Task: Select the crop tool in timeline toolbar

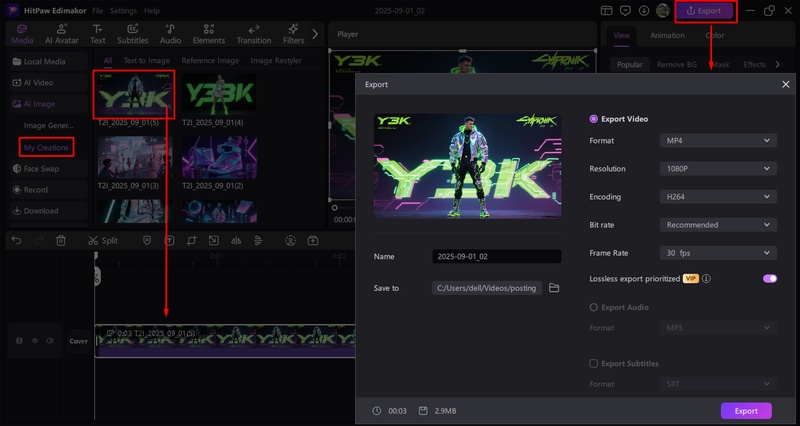Action: pos(191,240)
